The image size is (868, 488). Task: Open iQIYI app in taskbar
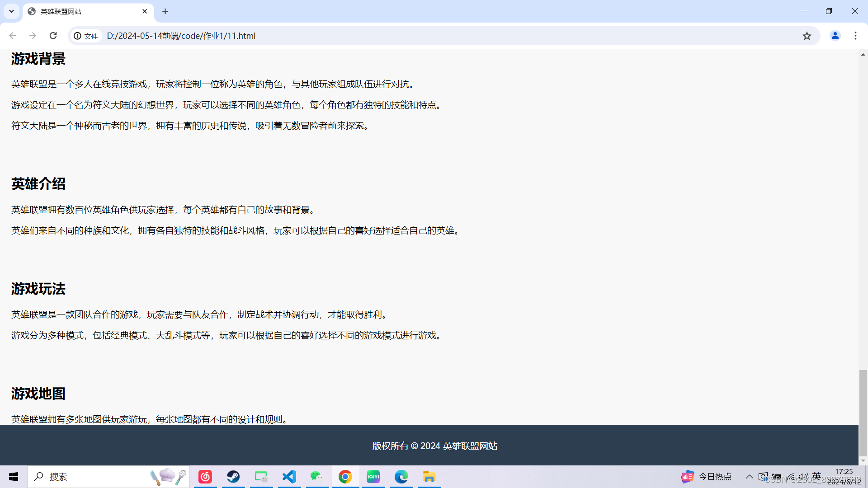(x=373, y=477)
